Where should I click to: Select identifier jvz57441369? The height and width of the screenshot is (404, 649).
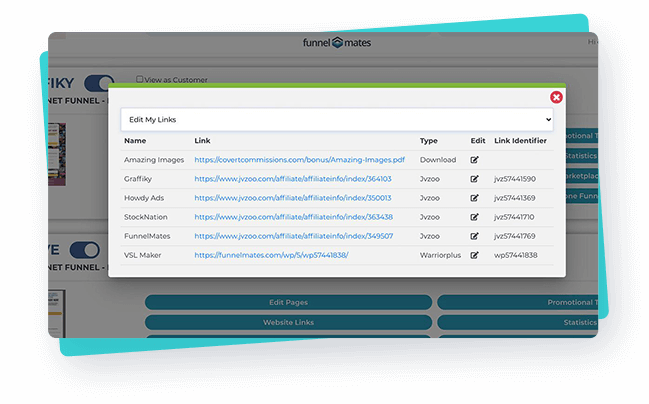point(514,198)
